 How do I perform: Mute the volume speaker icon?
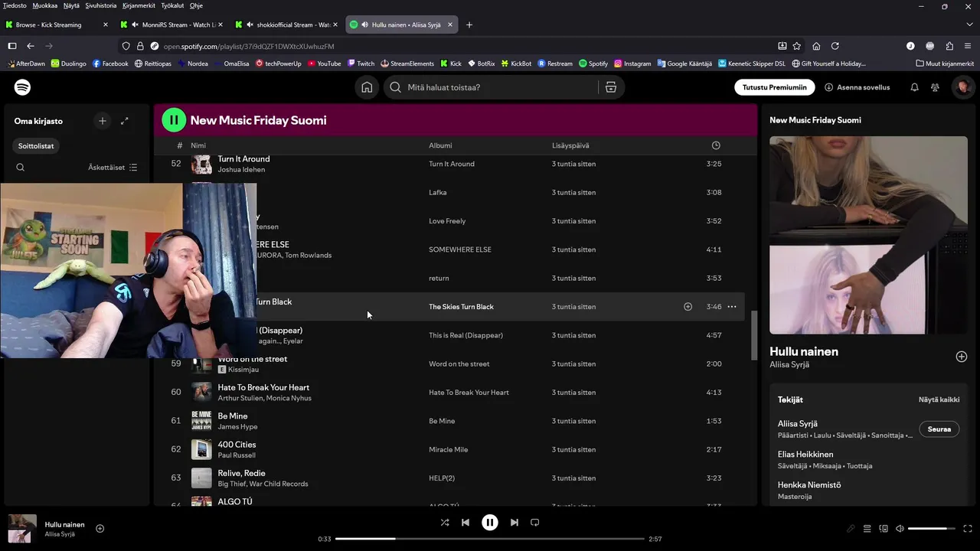pos(900,529)
